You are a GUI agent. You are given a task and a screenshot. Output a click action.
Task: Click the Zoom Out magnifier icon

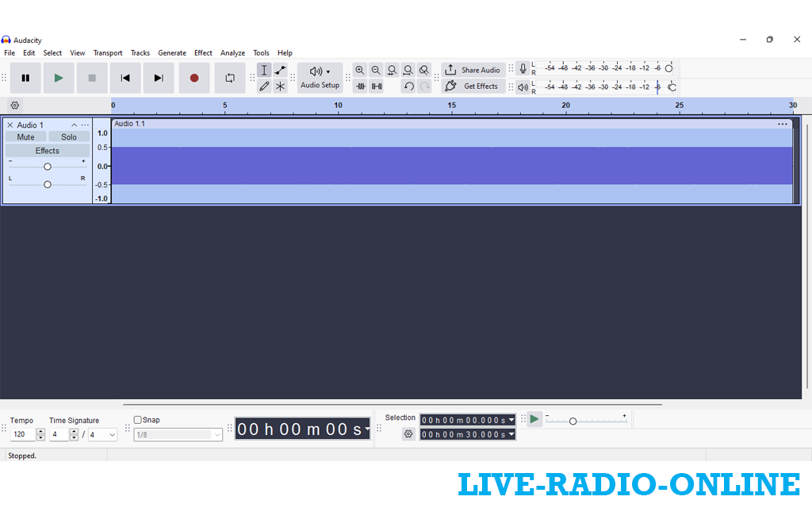[376, 70]
